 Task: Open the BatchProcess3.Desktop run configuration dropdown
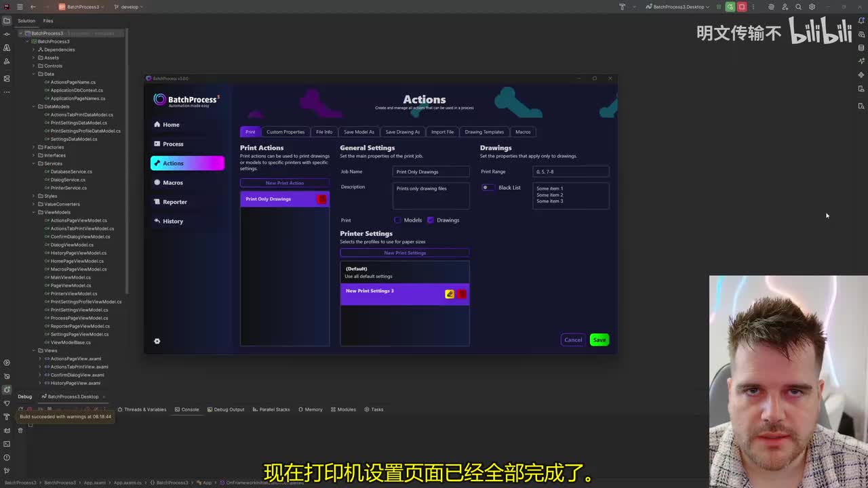click(677, 7)
